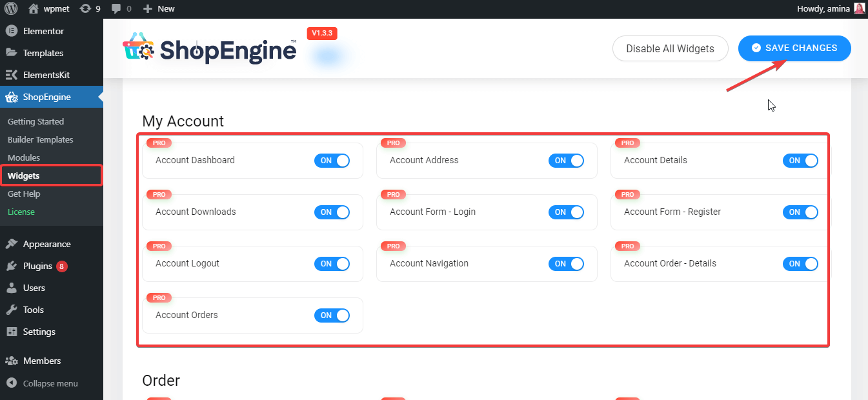Click the Disable All Widgets button
The image size is (868, 400).
pyautogui.click(x=670, y=48)
